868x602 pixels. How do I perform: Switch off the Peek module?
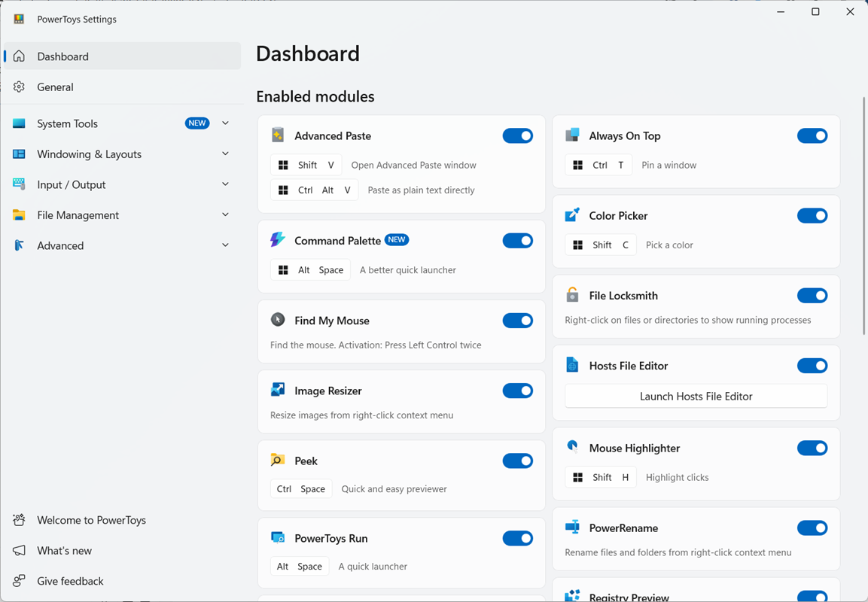[518, 461]
